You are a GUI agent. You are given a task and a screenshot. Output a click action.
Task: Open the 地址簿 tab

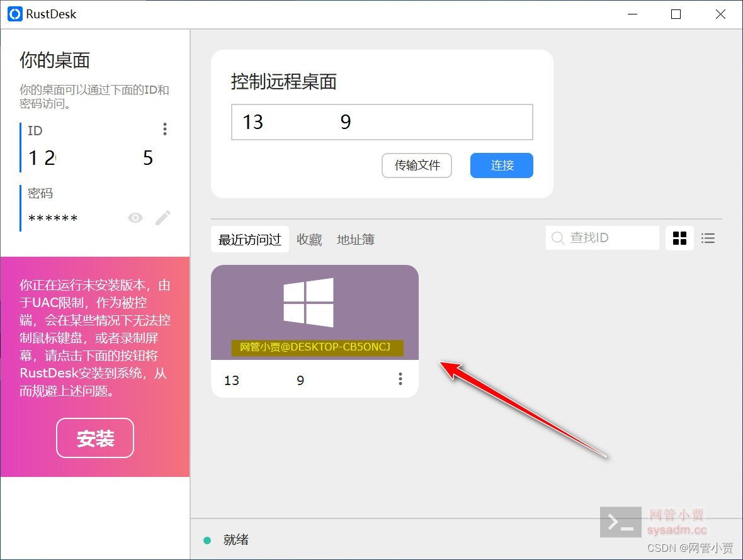click(355, 239)
